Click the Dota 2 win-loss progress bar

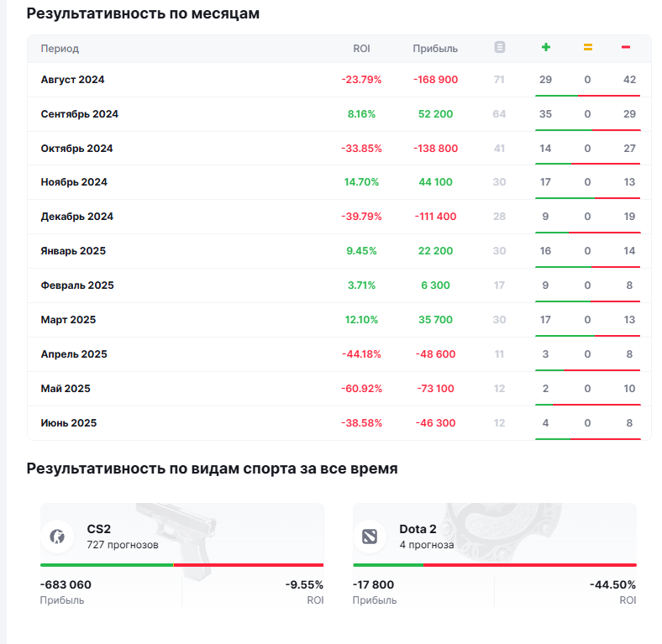coord(494,565)
